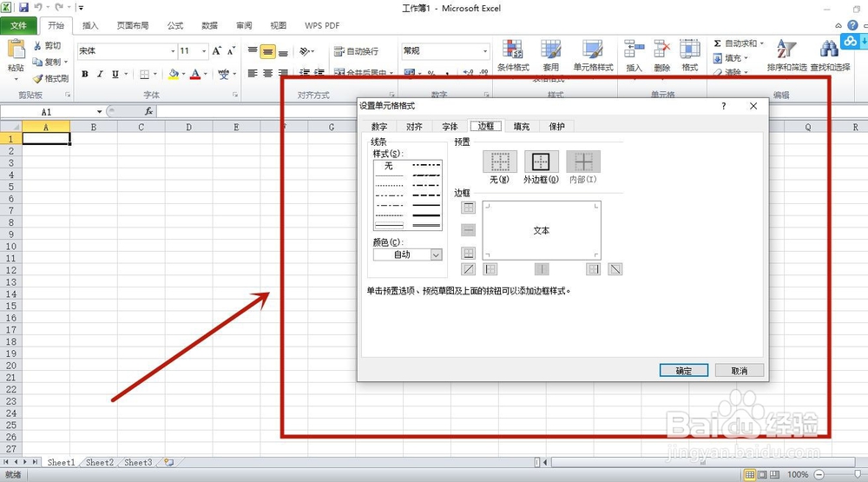Click Normal view icon in status bar

(x=750, y=475)
